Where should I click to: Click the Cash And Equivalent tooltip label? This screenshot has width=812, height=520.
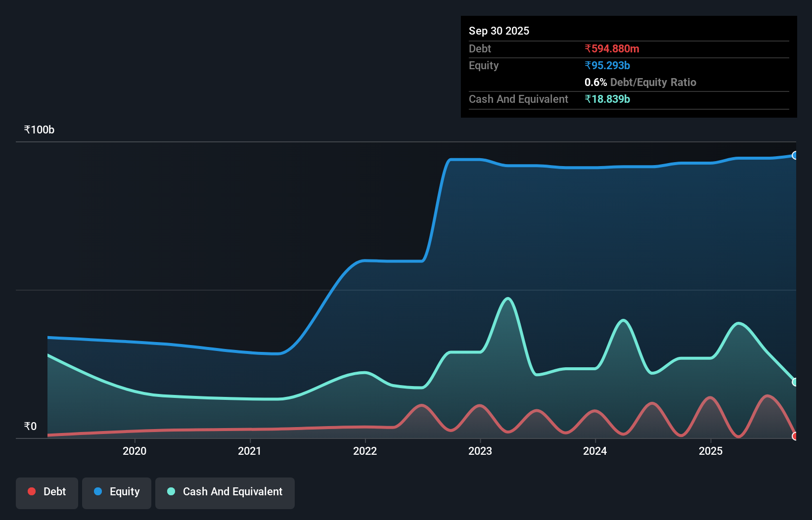point(518,99)
